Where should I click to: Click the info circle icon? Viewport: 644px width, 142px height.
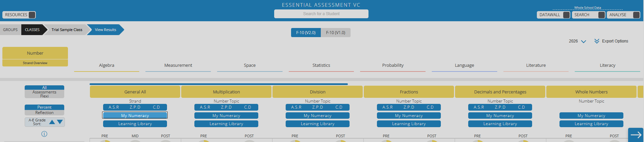tap(44, 134)
